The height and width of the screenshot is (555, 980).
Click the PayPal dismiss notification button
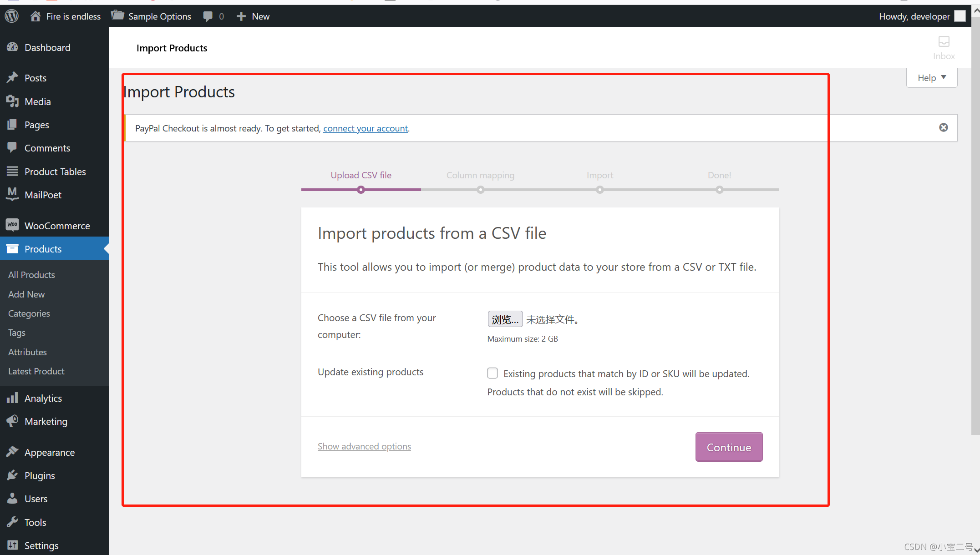pos(944,127)
